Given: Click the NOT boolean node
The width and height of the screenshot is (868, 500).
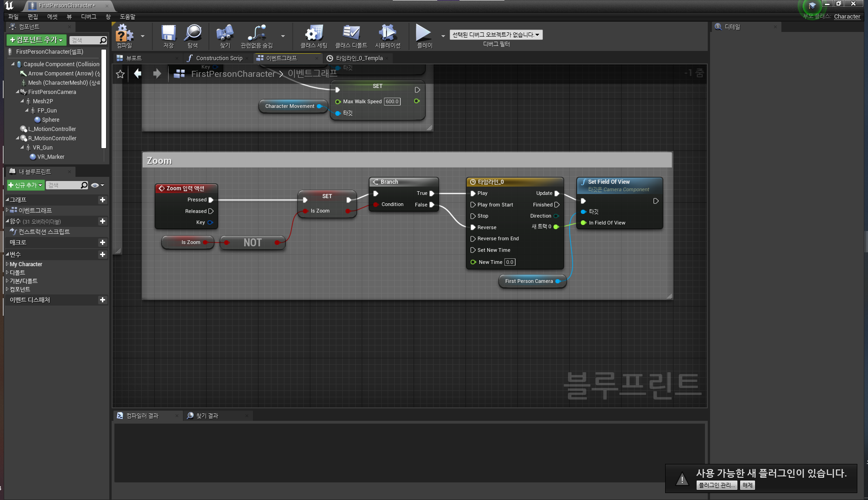Looking at the screenshot, I should pos(252,243).
